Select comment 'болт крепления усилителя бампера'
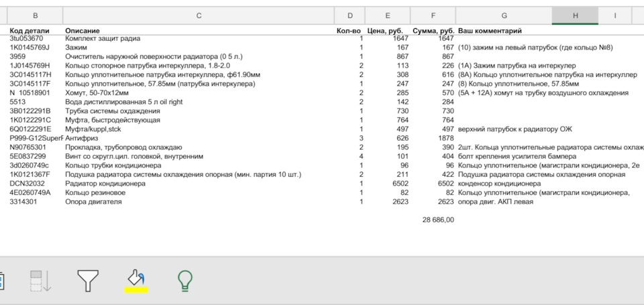This screenshot has height=305, width=644. point(517,156)
